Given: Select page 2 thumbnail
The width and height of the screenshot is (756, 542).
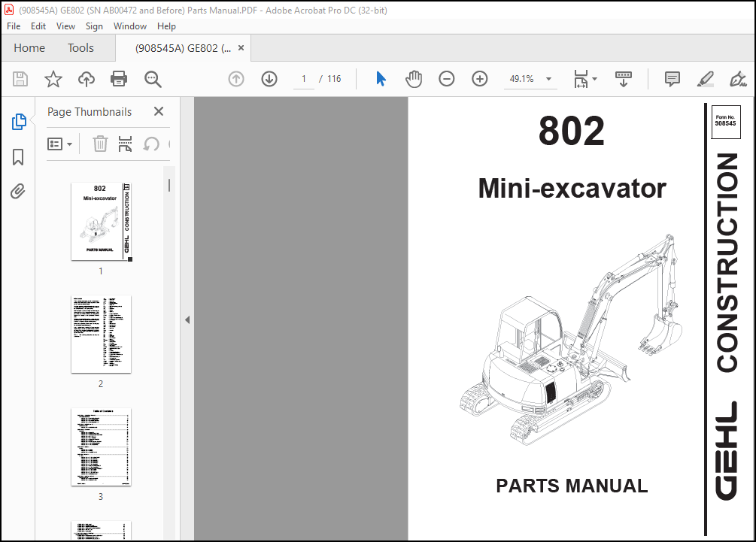Looking at the screenshot, I should 101,335.
